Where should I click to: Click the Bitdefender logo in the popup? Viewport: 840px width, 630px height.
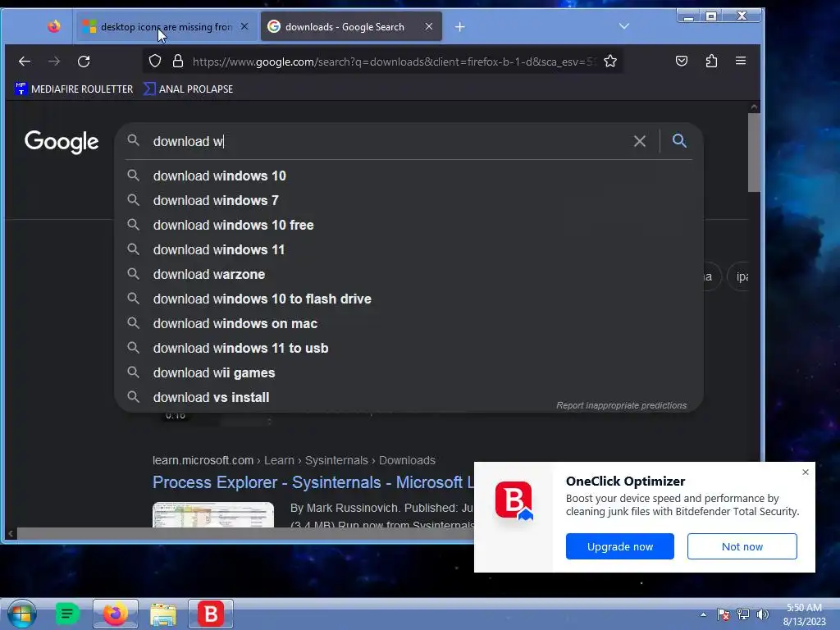[514, 501]
